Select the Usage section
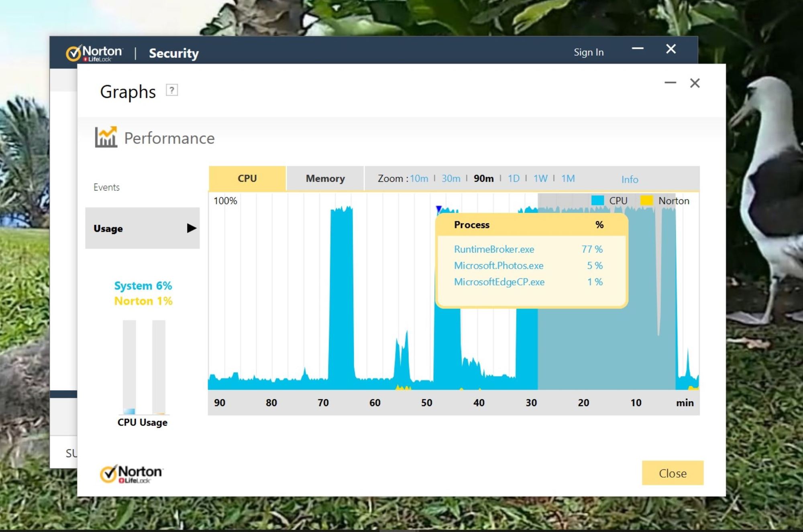The width and height of the screenshot is (803, 532). click(x=143, y=228)
